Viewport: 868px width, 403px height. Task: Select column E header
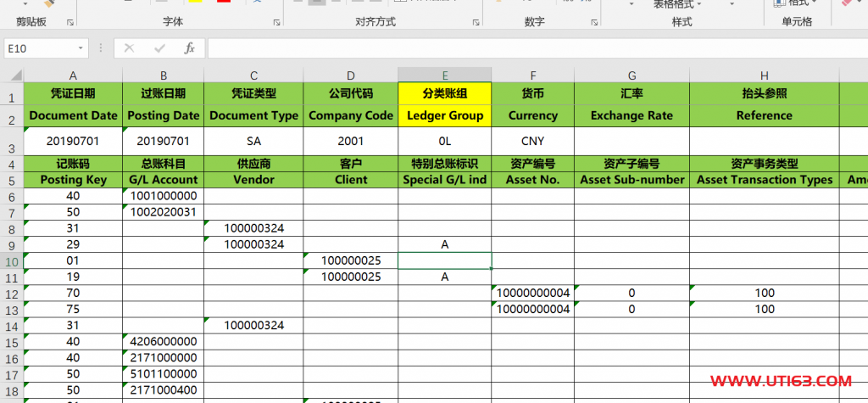(444, 76)
